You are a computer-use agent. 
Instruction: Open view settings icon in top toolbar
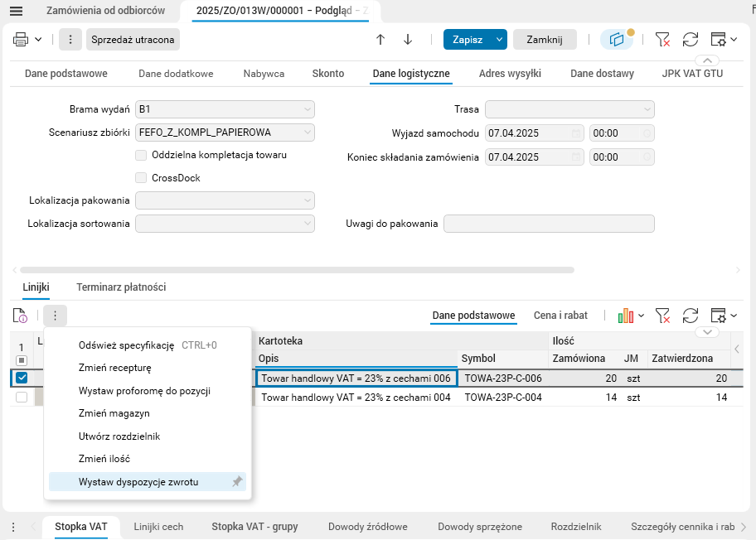tap(719, 40)
